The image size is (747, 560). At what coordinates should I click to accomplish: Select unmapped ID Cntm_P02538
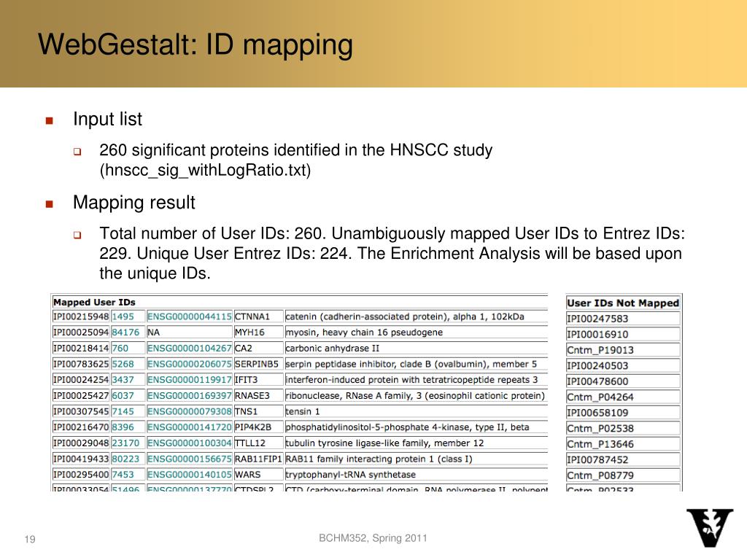point(600,429)
